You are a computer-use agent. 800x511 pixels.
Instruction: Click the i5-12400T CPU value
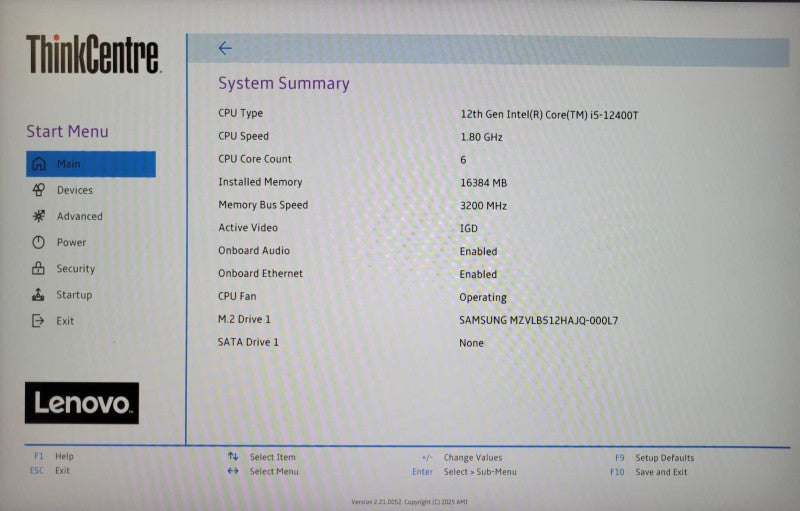pyautogui.click(x=549, y=115)
